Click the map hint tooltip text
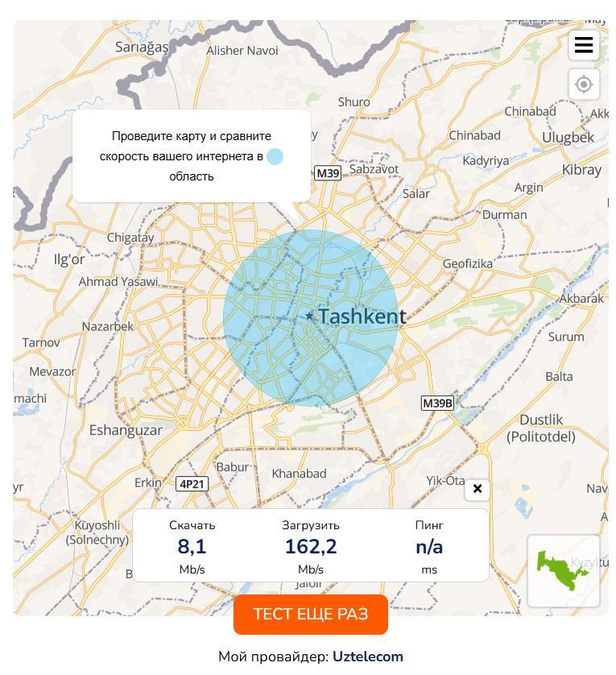This screenshot has height=675, width=616. (191, 156)
